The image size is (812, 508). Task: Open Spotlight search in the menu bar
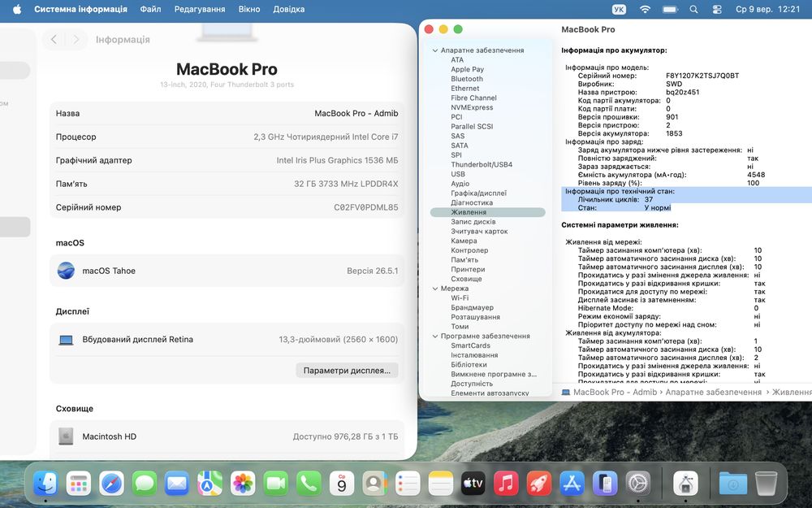(694, 9)
